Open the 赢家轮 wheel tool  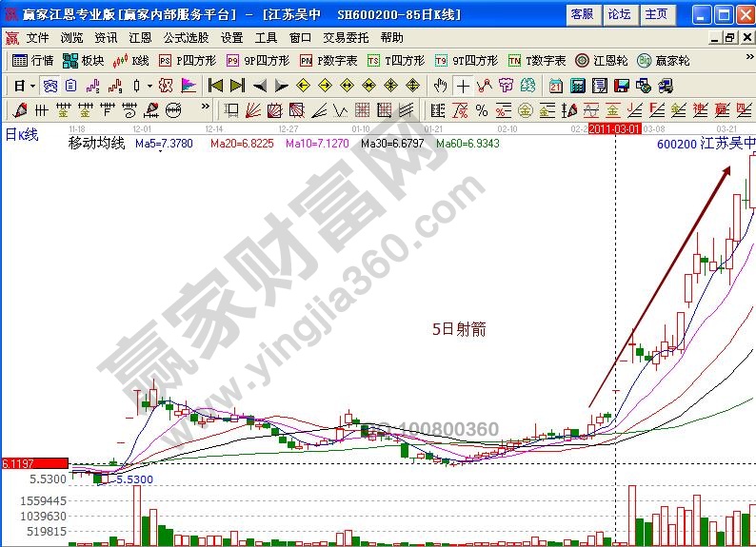(x=664, y=60)
